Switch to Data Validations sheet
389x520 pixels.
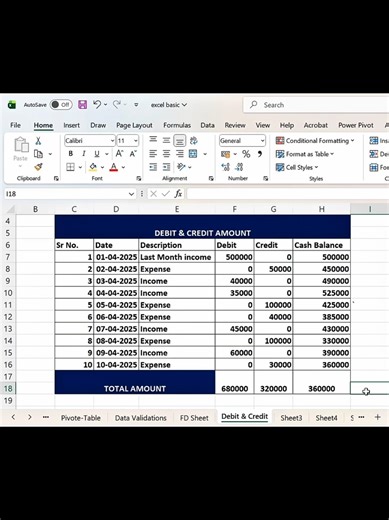coord(140,418)
